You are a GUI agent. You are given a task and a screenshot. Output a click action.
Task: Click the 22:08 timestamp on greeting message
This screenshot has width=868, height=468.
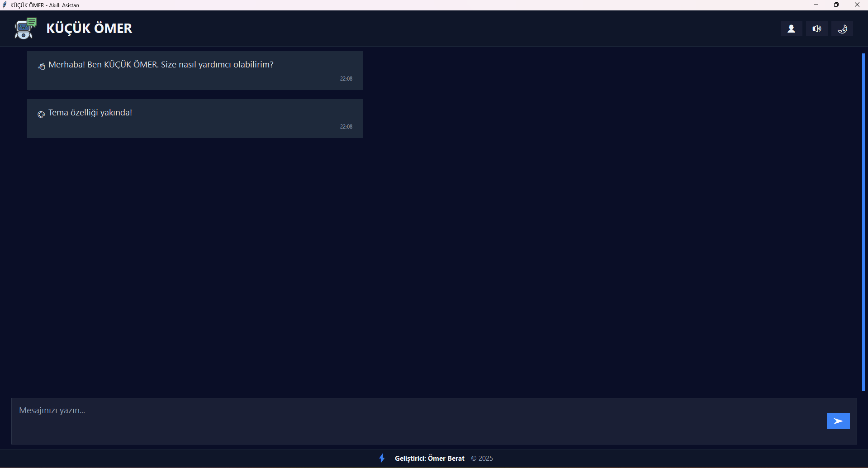tap(346, 79)
